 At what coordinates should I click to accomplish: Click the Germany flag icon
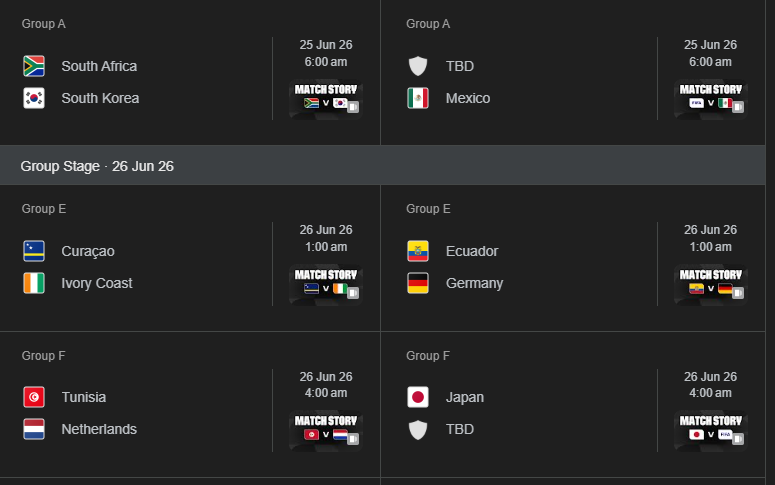[x=418, y=283]
